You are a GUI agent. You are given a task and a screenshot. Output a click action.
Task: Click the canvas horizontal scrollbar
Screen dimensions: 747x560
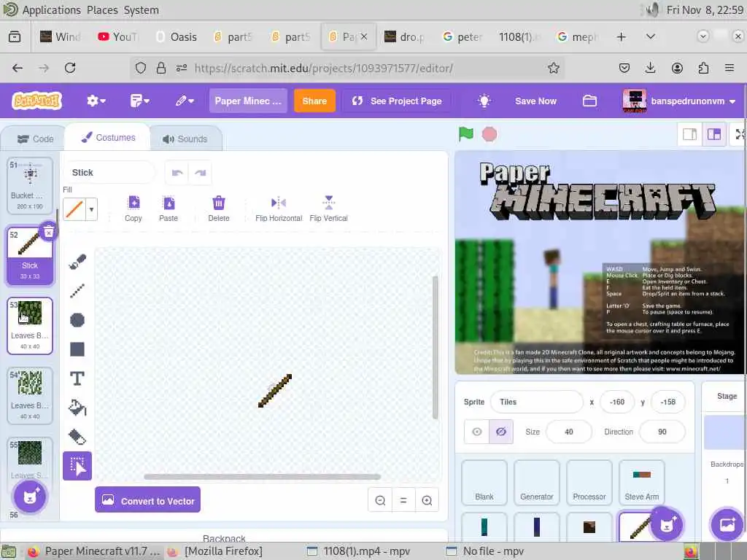(x=262, y=477)
